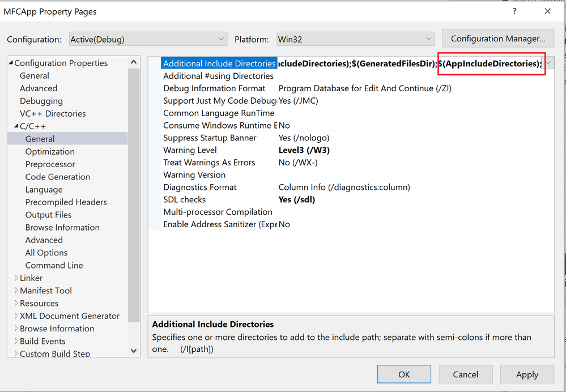Select the Linker tree item label
Image resolution: width=566 pixels, height=392 pixels.
31,278
